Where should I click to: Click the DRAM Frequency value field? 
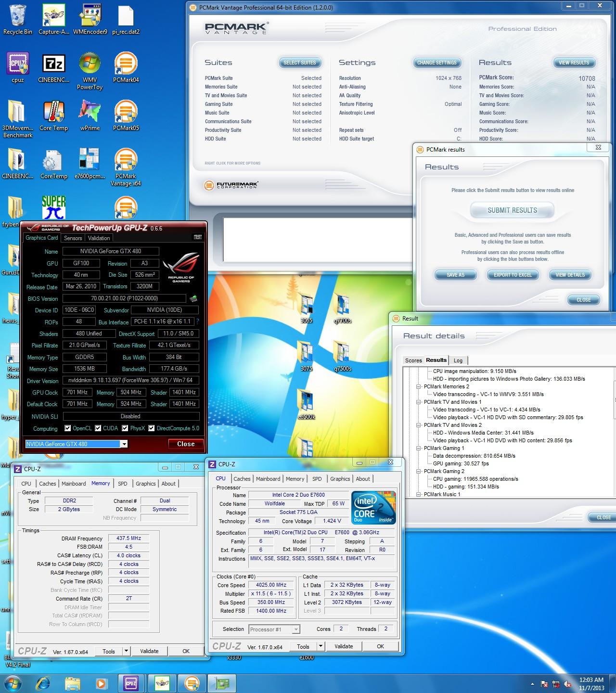pyautogui.click(x=129, y=538)
